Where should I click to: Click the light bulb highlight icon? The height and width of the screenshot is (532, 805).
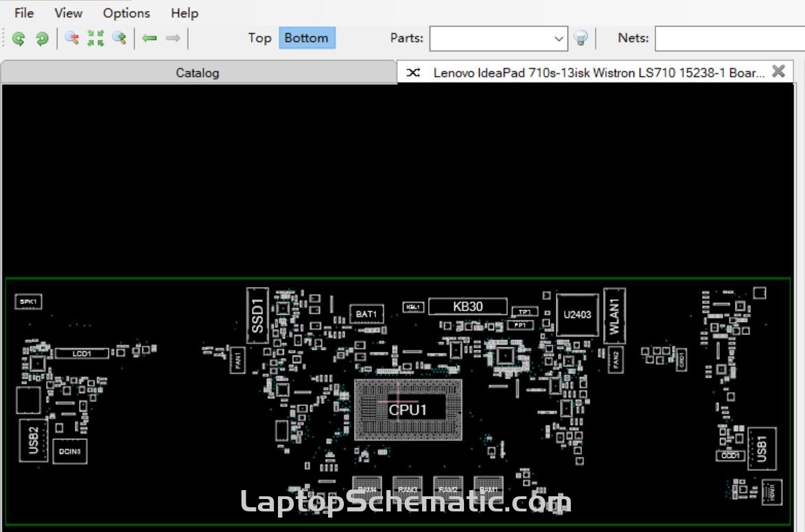(581, 38)
